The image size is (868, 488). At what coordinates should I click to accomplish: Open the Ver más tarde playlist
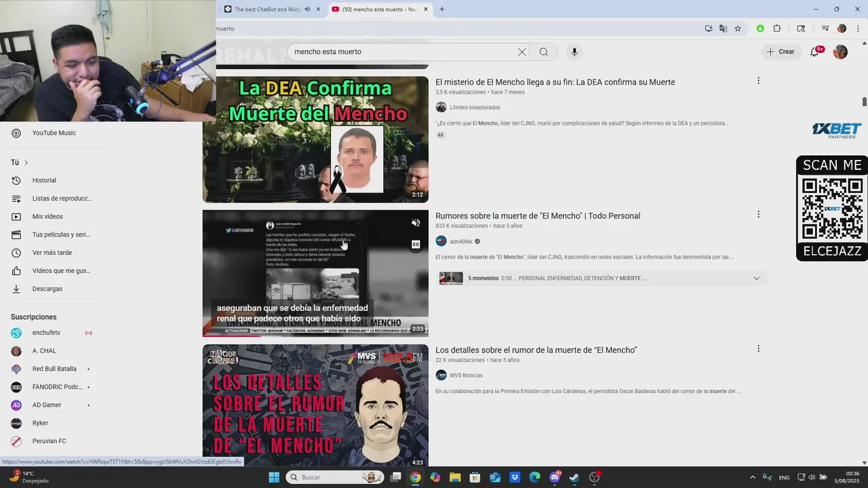click(53, 253)
